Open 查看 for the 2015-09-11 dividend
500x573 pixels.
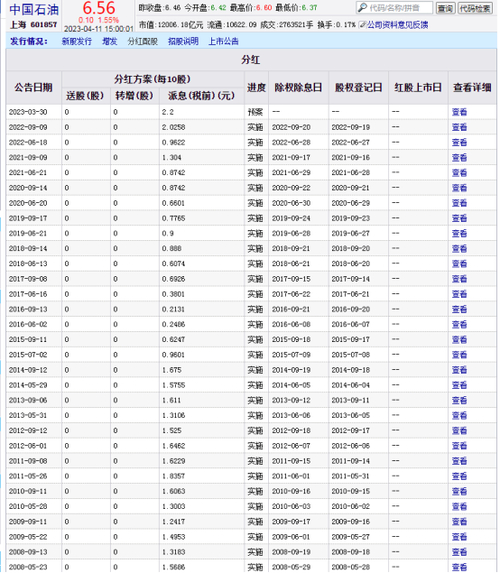point(459,339)
